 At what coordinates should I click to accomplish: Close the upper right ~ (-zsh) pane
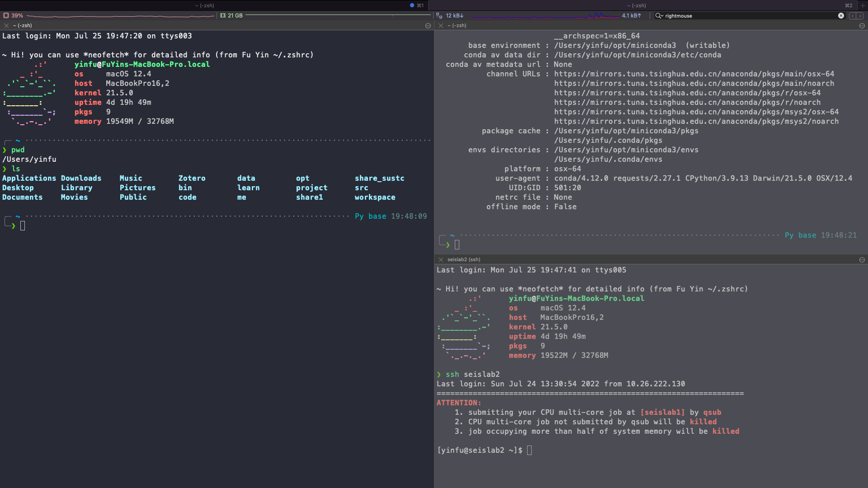pyautogui.click(x=441, y=26)
